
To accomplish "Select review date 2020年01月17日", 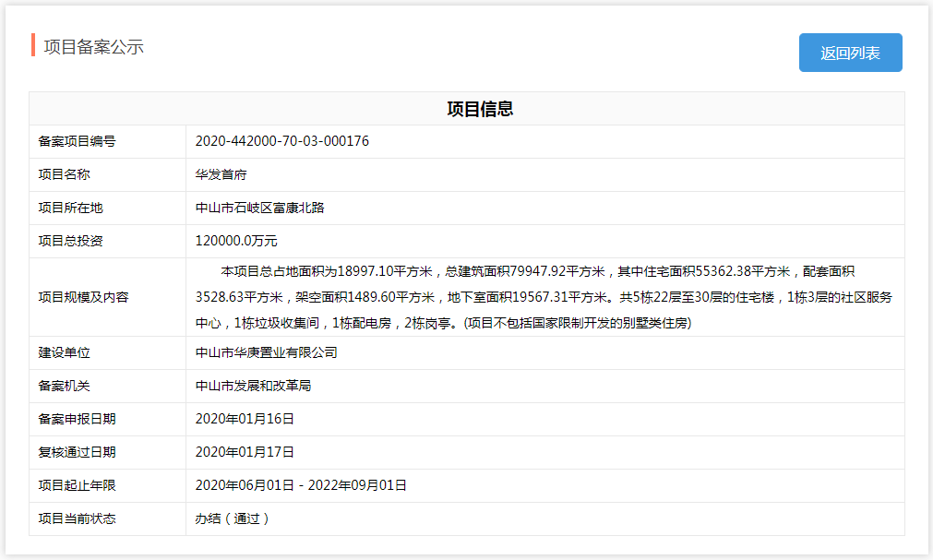I will coord(245,452).
